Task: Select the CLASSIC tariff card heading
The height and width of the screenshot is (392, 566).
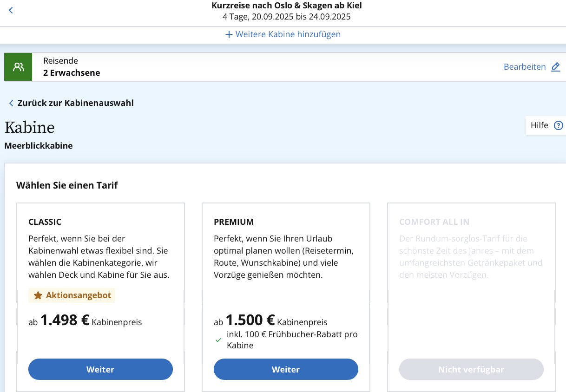Action: point(45,222)
